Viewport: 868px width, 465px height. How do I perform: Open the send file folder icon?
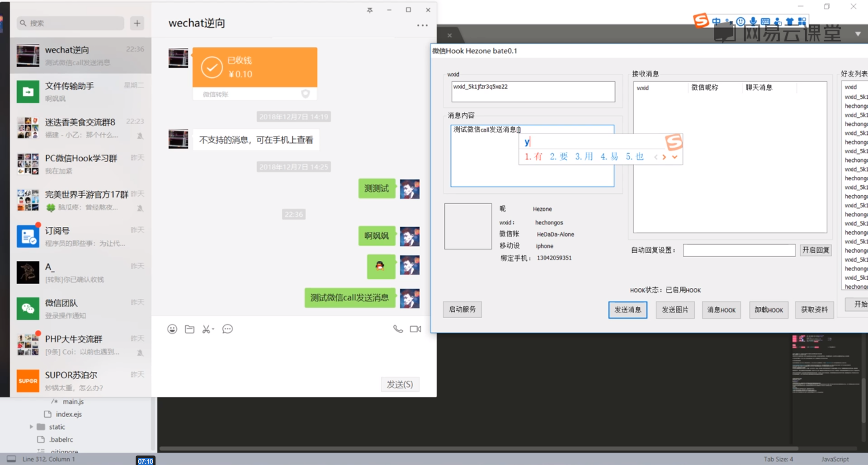point(190,329)
